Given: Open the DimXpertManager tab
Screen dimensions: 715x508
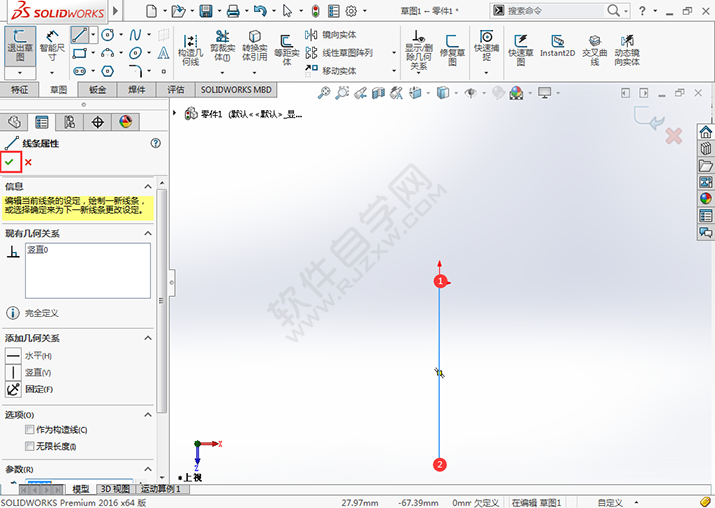Looking at the screenshot, I should coord(98,122).
